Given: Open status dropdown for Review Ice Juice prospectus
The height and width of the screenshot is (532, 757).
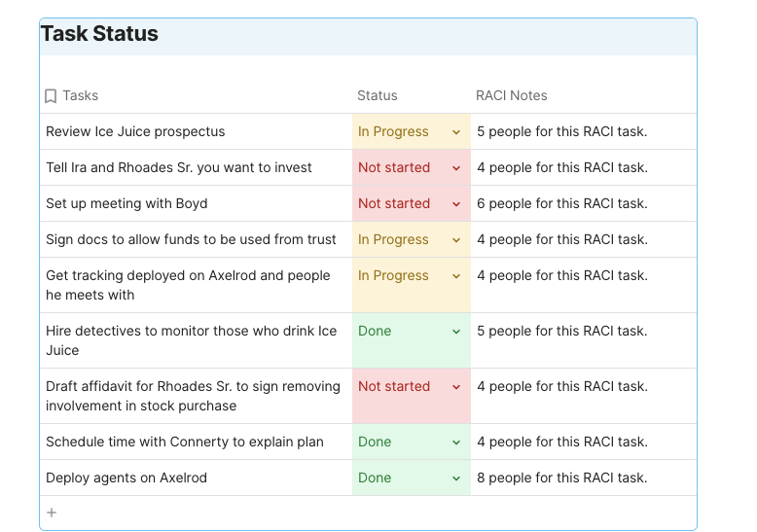Looking at the screenshot, I should click(x=455, y=132).
